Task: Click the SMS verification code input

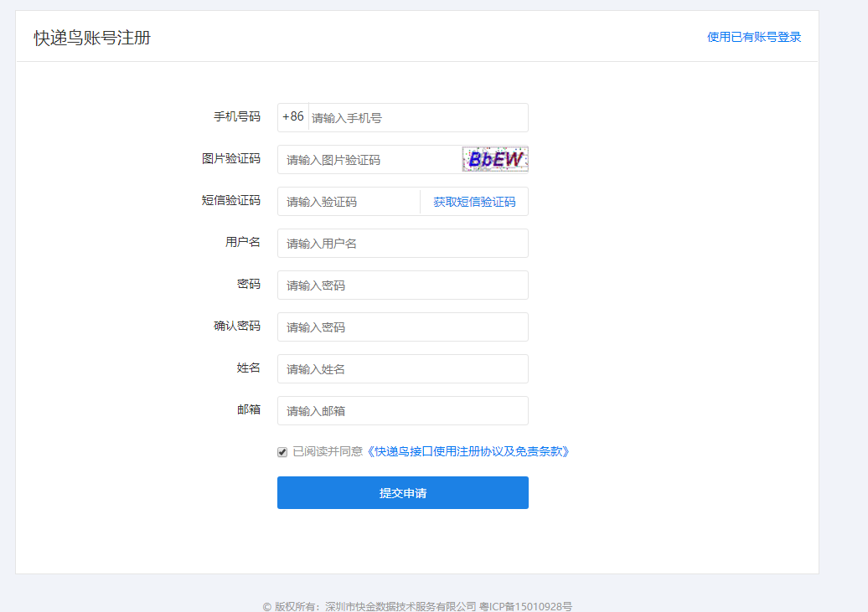Action: [x=349, y=202]
